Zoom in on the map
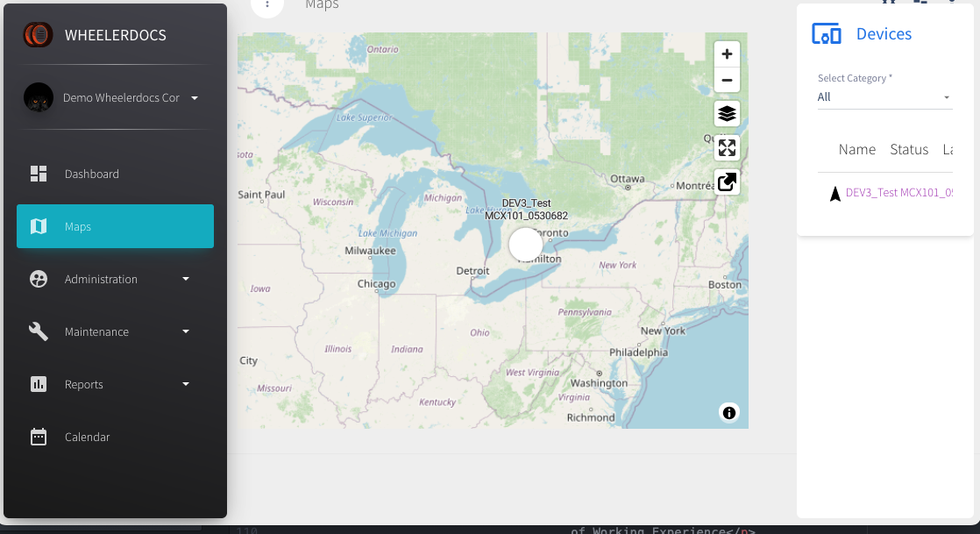 click(x=727, y=54)
